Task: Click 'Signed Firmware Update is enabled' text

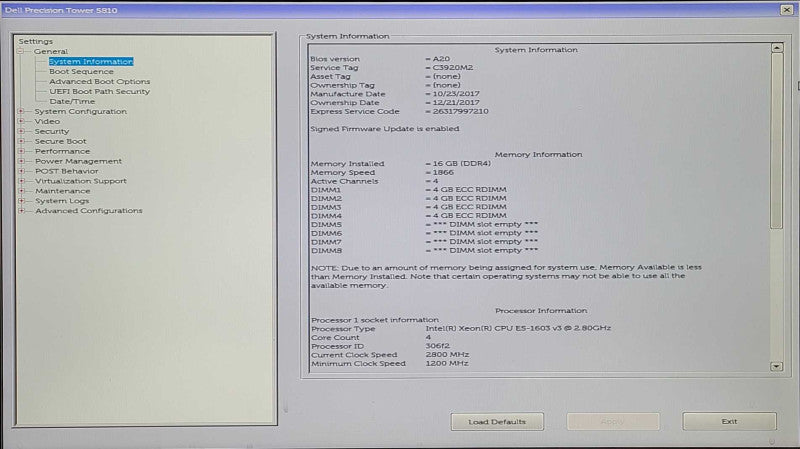Action: (x=385, y=129)
